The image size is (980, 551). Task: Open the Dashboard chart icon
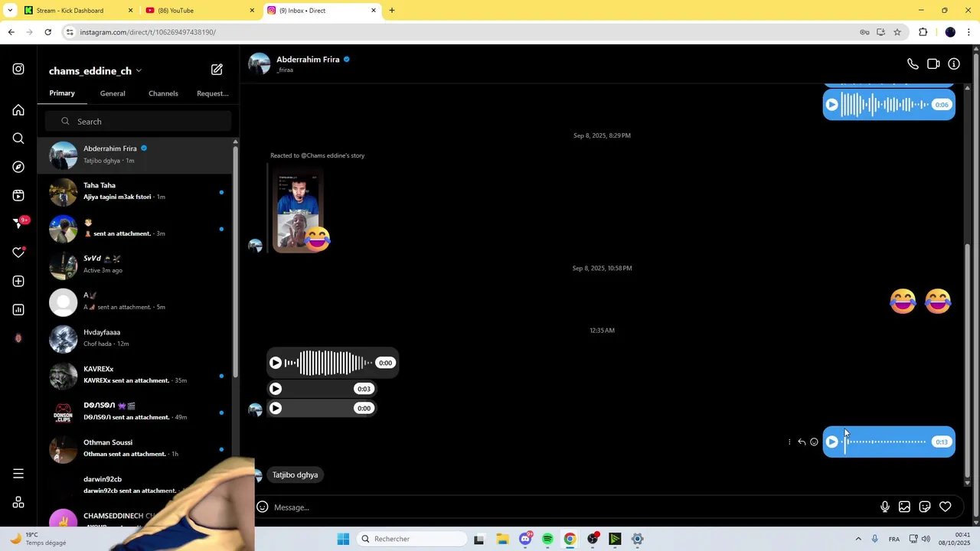[18, 310]
